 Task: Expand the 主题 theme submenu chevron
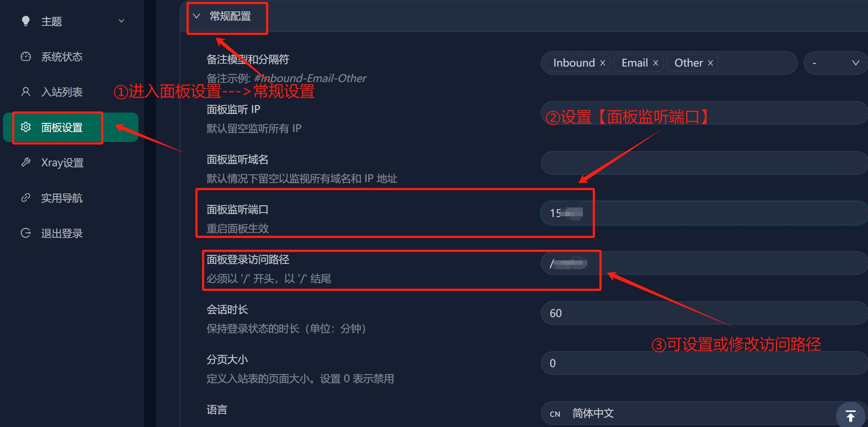pos(121,21)
